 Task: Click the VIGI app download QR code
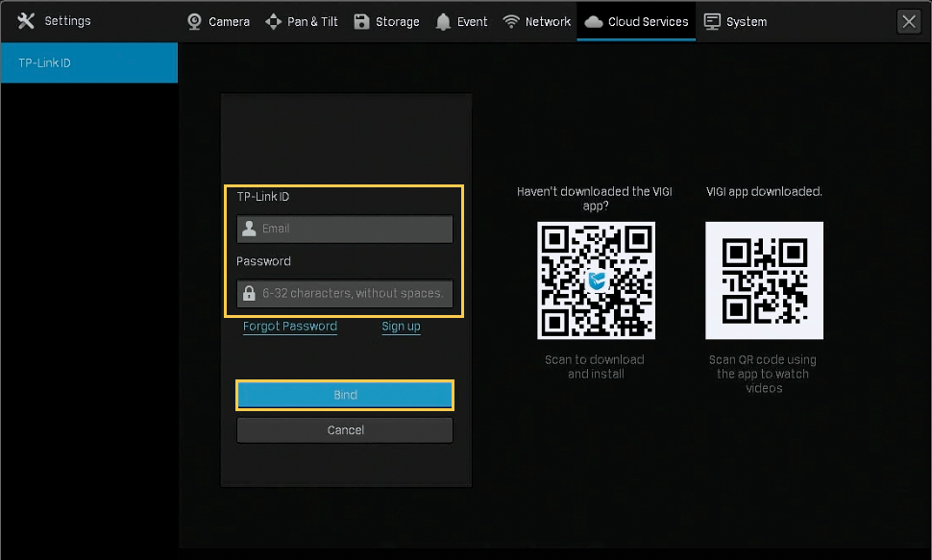pos(596,280)
